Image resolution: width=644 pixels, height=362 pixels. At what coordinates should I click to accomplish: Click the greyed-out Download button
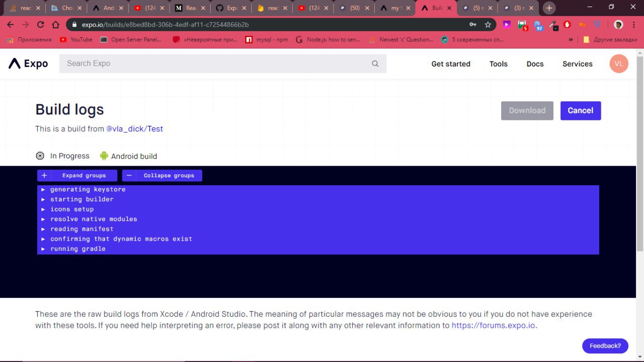click(x=527, y=111)
